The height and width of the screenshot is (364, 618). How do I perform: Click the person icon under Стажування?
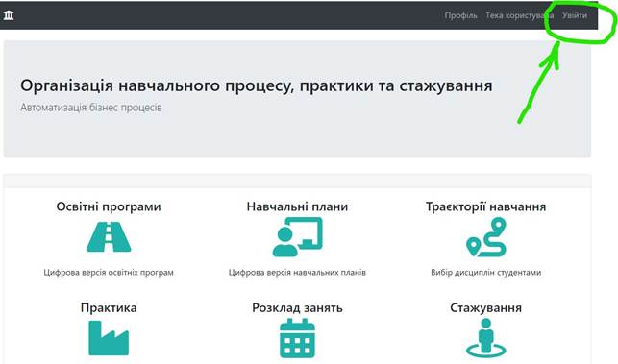[x=486, y=338]
